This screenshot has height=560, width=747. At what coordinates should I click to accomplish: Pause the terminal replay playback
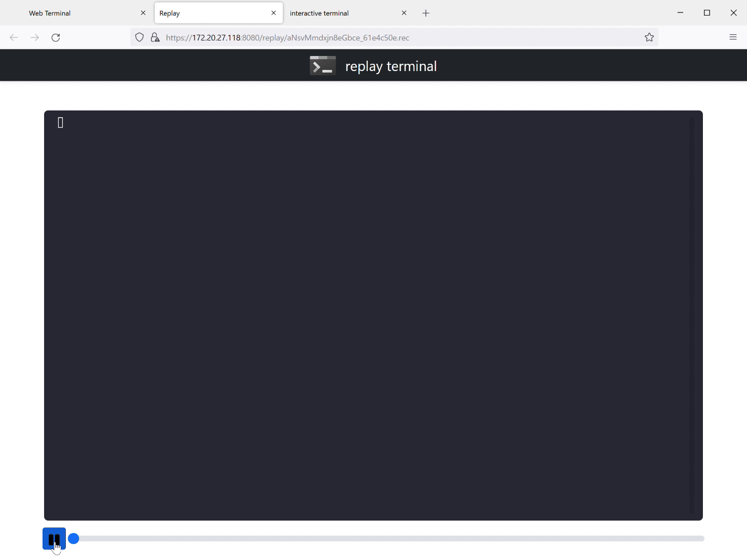pyautogui.click(x=54, y=539)
